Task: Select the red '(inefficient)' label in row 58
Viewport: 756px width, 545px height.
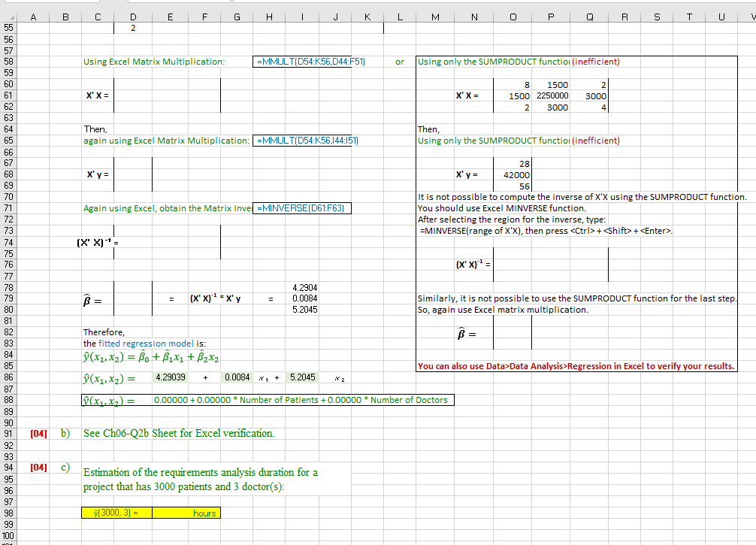Action: (596, 62)
